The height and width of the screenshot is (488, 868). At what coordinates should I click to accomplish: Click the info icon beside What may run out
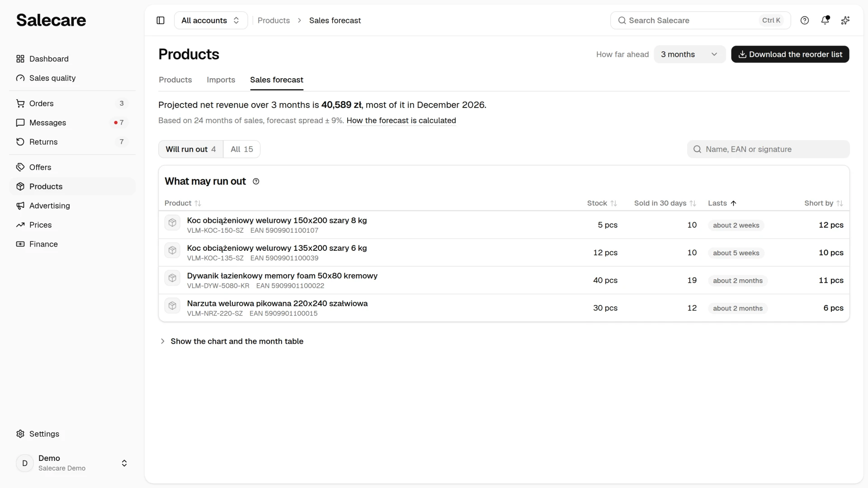tap(256, 182)
